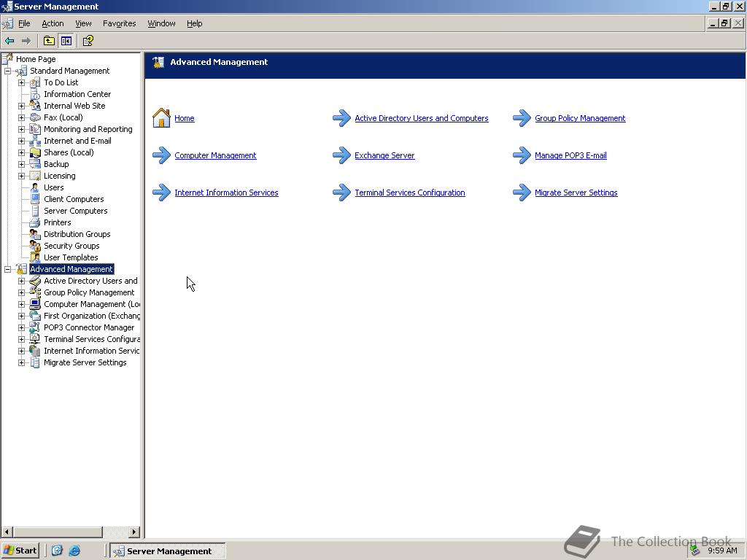Click the tree scrollbar right arrow
Screen dimensions: 747x560
click(x=134, y=532)
